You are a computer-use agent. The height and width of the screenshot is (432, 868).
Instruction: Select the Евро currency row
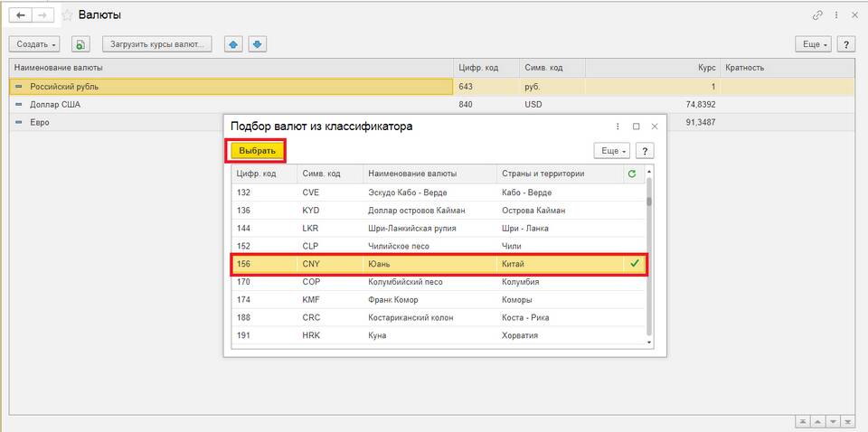[117, 122]
